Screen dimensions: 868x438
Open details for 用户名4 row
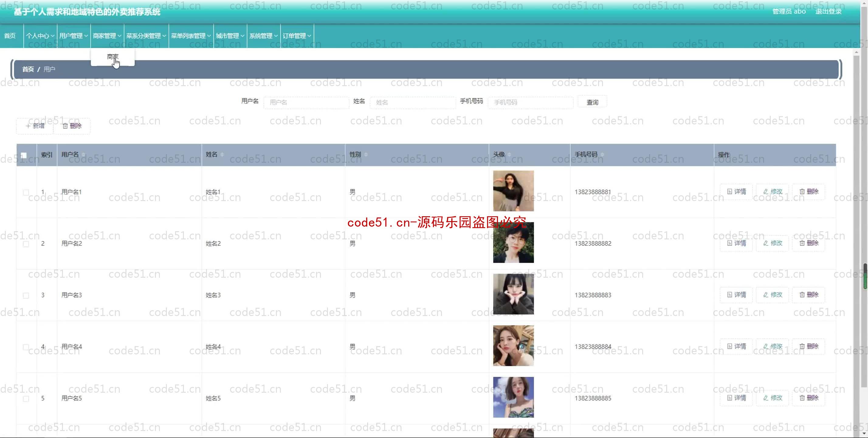click(x=736, y=346)
